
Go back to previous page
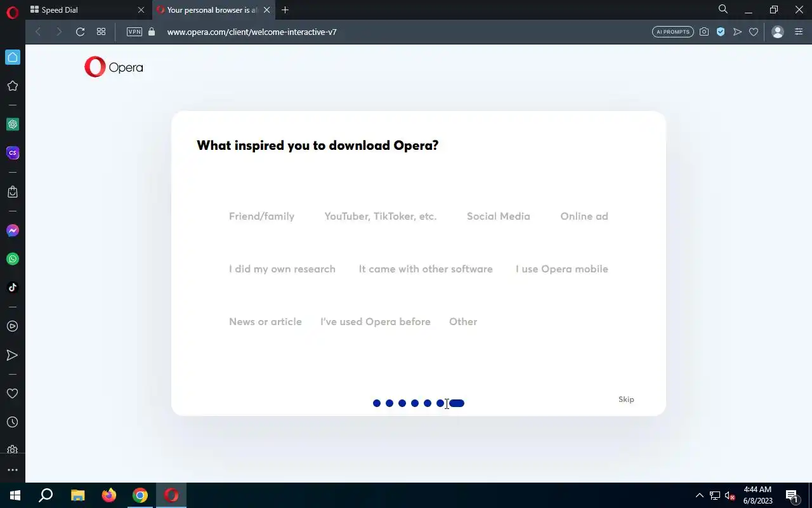click(x=38, y=32)
